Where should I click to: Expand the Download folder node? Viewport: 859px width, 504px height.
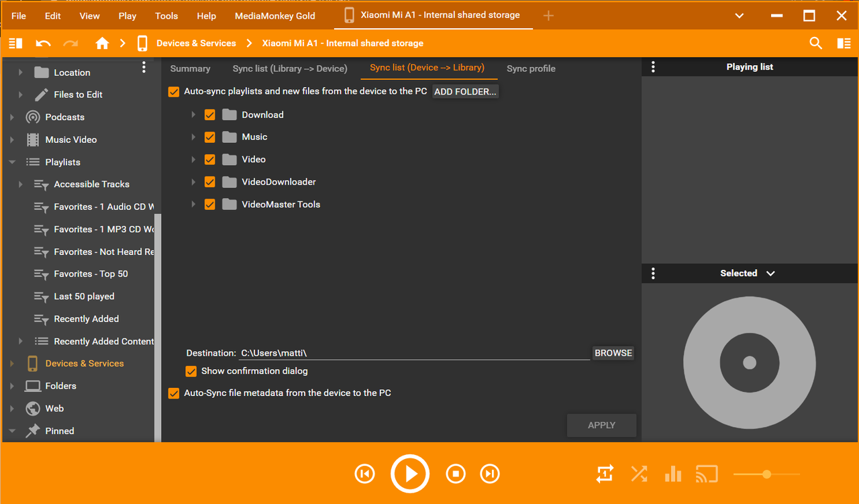(x=193, y=115)
